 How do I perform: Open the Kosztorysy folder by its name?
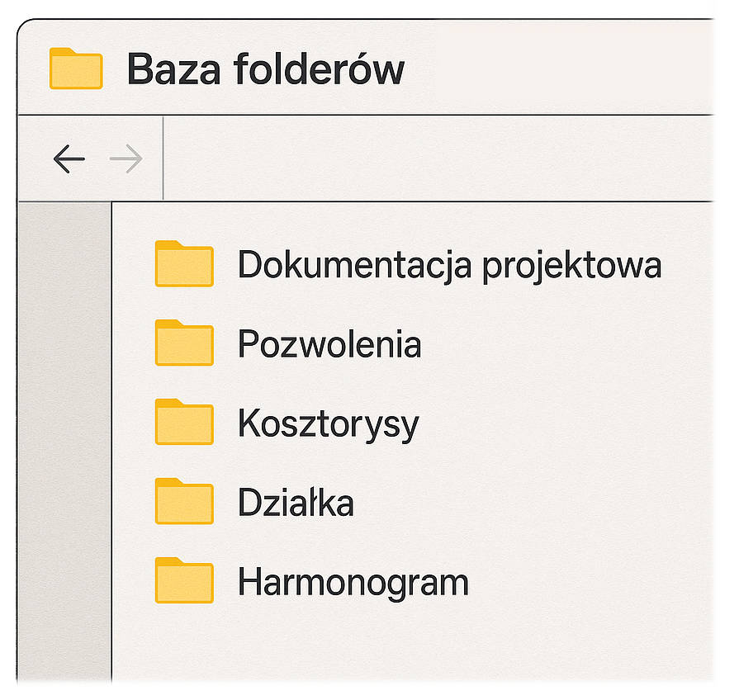(x=328, y=423)
